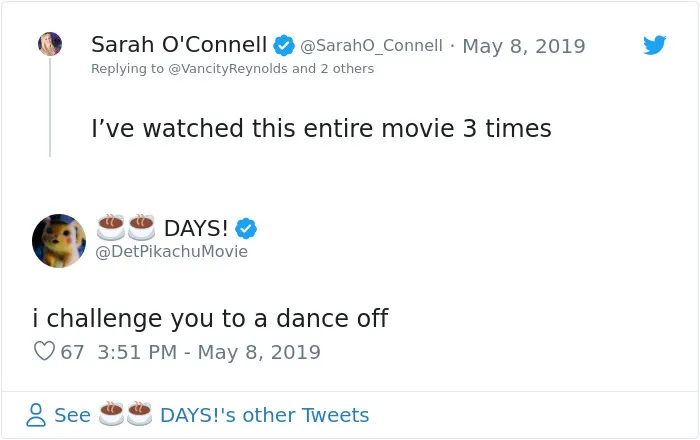Click the 67 likes count
Screen dimensions: 700x440
point(72,352)
